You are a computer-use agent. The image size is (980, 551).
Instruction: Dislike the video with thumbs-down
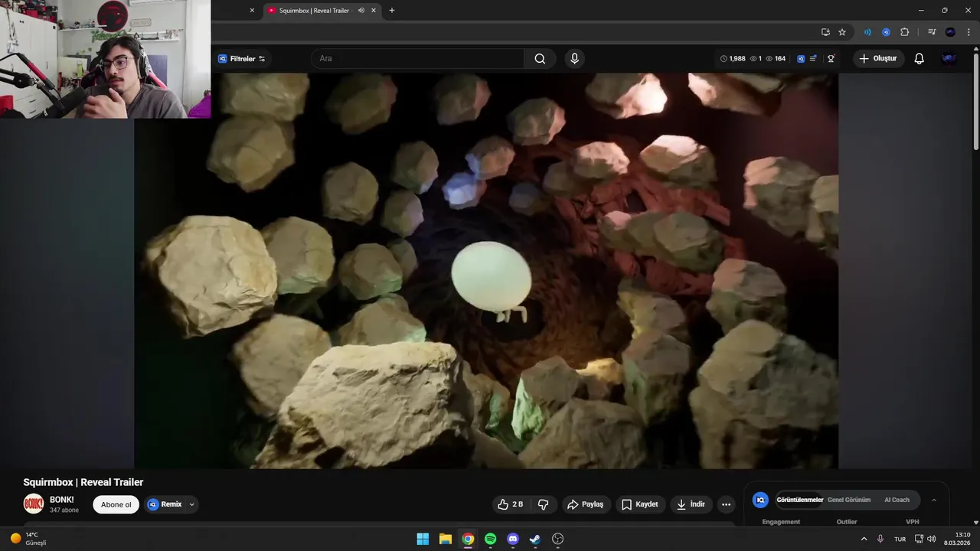(544, 504)
